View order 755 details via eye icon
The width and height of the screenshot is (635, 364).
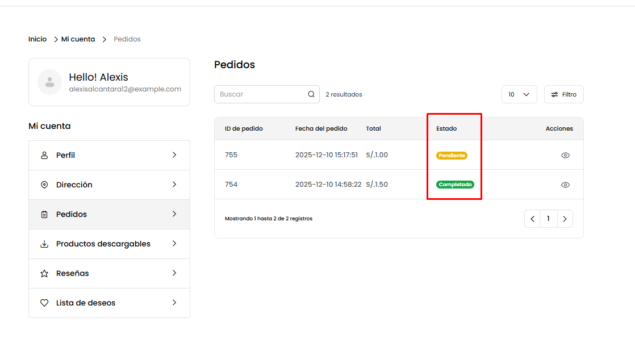[565, 155]
